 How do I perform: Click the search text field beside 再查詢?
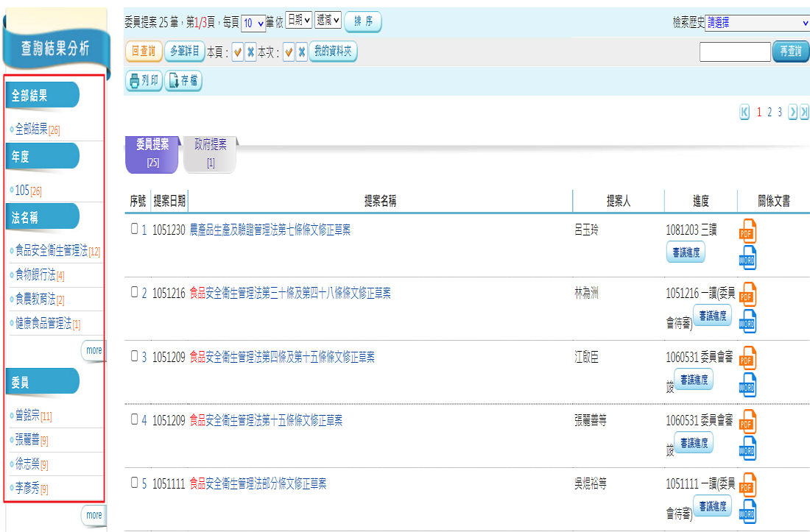coord(734,52)
